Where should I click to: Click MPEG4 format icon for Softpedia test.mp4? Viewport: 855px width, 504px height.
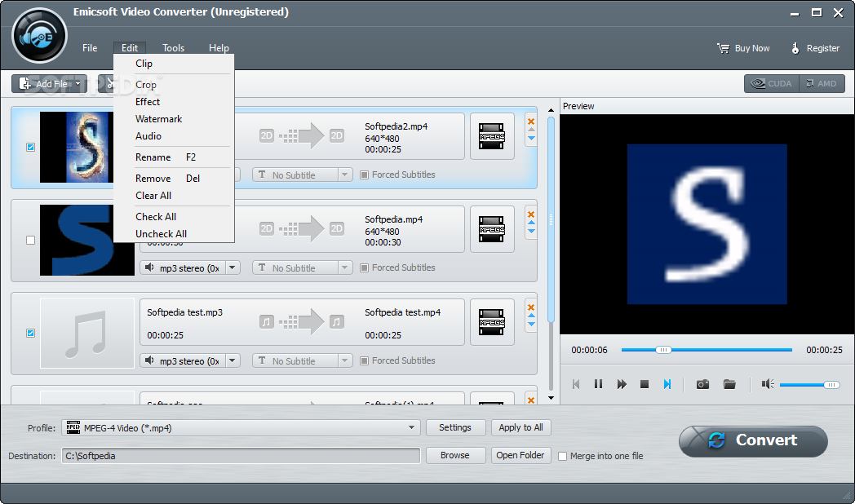click(492, 322)
